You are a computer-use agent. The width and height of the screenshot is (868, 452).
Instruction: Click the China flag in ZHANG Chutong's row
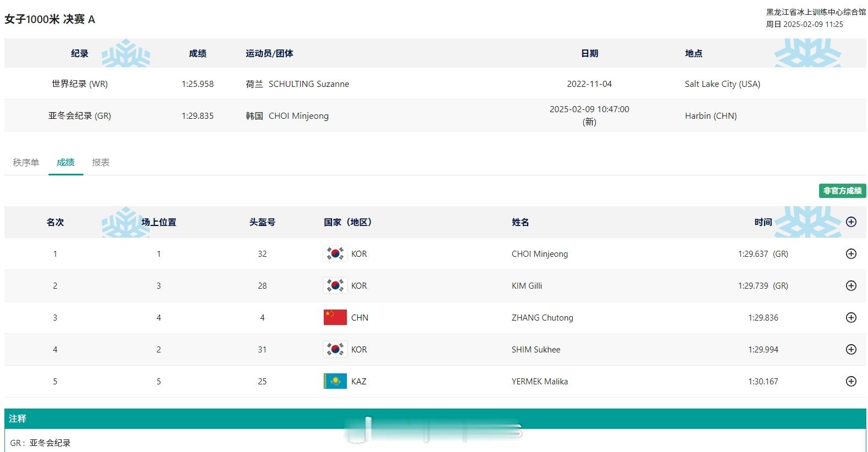pyautogui.click(x=335, y=317)
